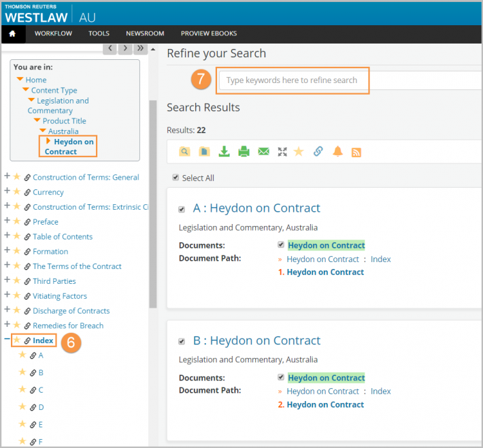Click the link icon beside Discharge of Contracts
The image size is (483, 448).
tap(27, 310)
